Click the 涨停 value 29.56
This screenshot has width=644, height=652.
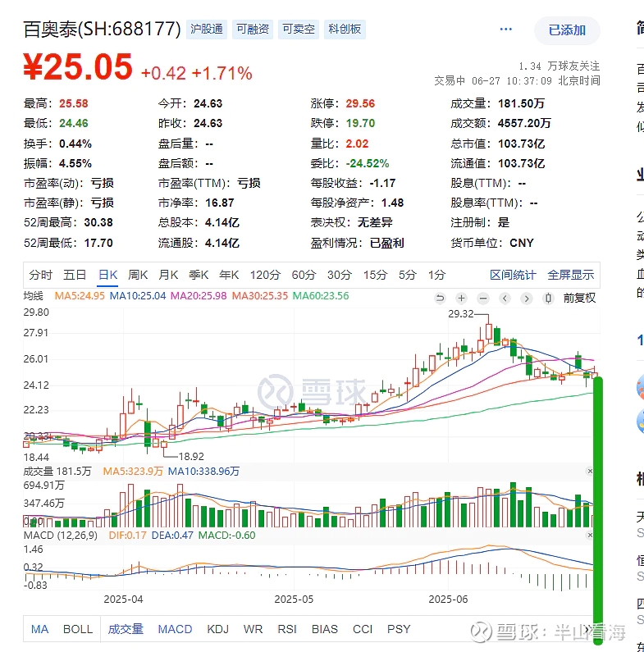tap(360, 103)
